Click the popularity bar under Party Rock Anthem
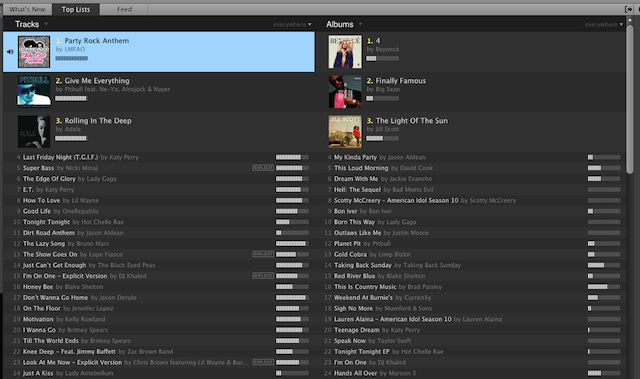Image resolution: width=640 pixels, height=379 pixels. click(x=71, y=58)
